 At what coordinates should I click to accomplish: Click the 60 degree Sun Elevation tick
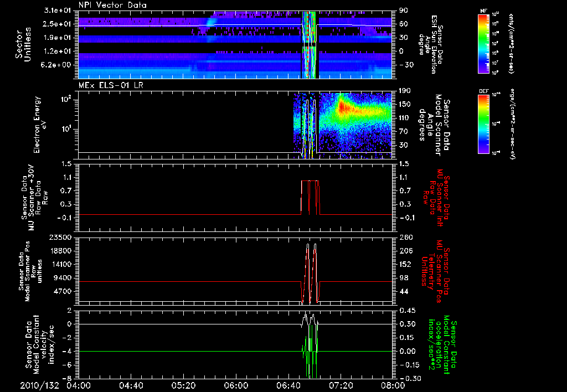click(404, 24)
